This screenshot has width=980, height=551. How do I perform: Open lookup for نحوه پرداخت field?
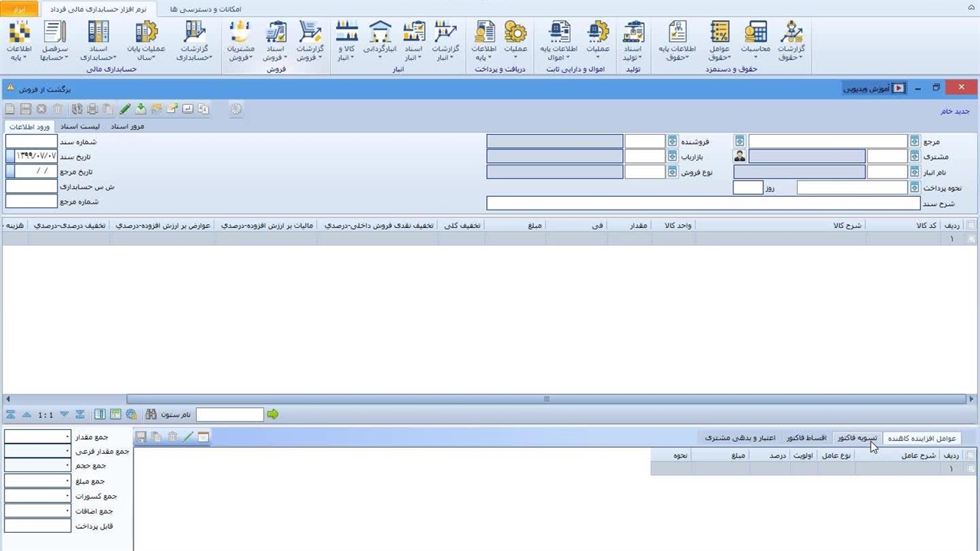click(914, 187)
